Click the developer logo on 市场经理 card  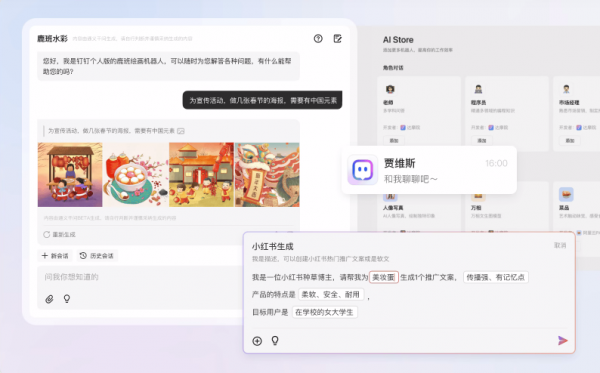coord(579,127)
